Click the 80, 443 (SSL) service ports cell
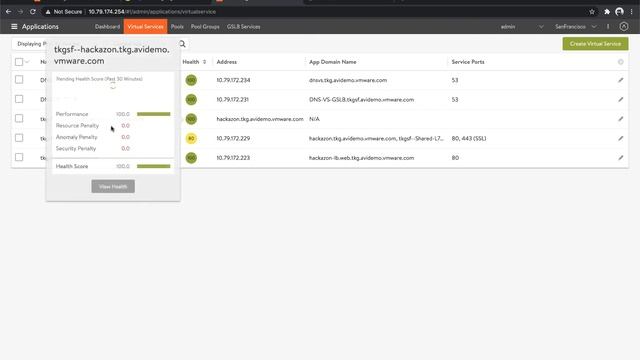 469,138
